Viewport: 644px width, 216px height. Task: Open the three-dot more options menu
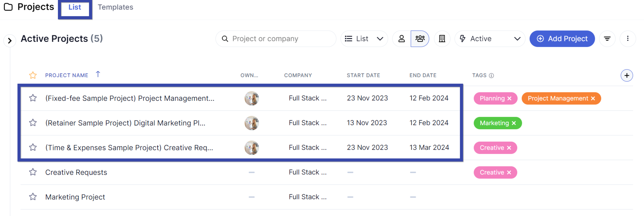pos(628,39)
